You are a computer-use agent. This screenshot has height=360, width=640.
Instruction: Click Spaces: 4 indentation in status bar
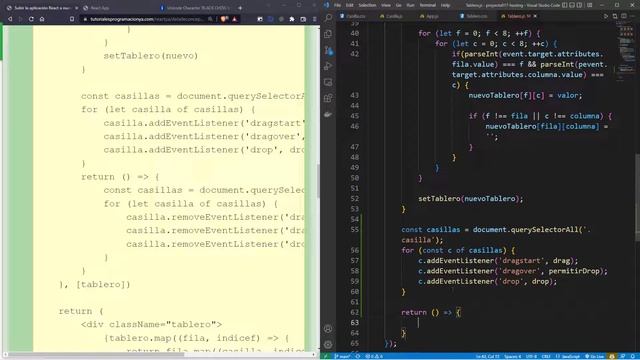point(513,356)
